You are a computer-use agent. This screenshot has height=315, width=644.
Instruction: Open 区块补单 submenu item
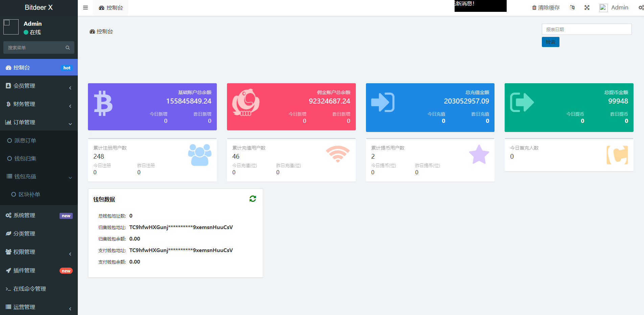pyautogui.click(x=39, y=194)
